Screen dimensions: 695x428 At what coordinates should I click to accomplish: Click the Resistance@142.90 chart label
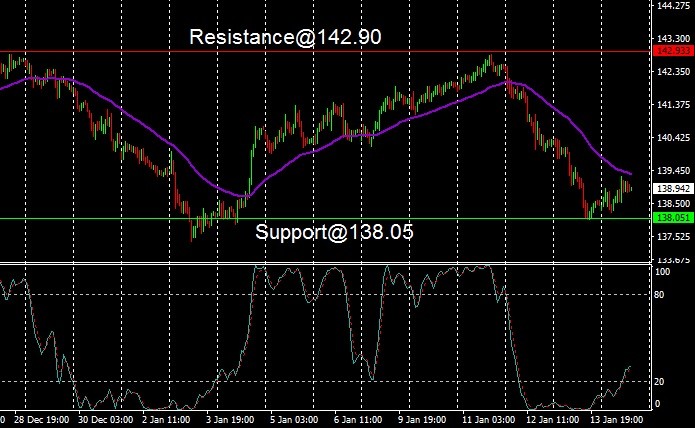(x=285, y=37)
